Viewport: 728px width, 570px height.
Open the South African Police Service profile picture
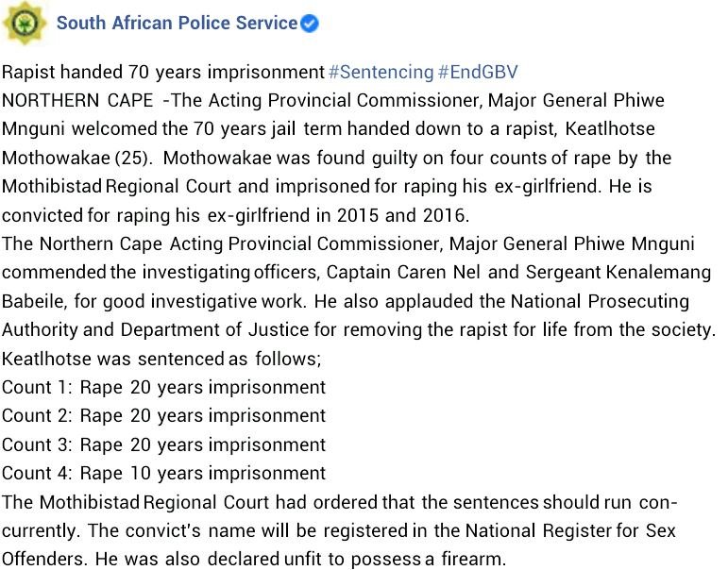pyautogui.click(x=24, y=23)
